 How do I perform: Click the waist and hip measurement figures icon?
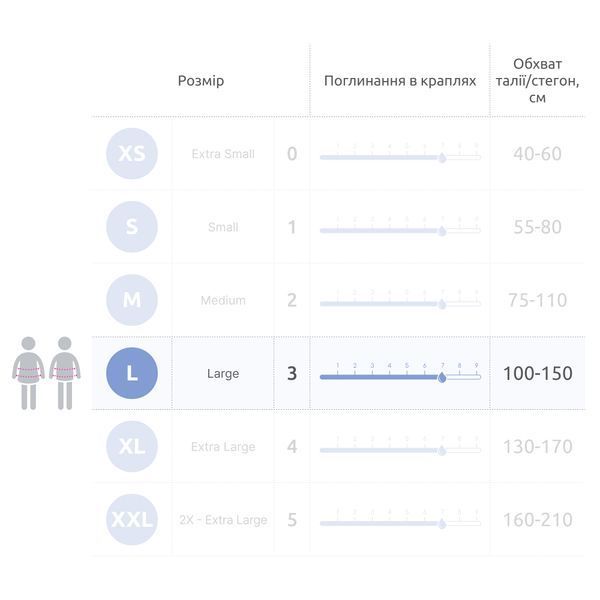[x=46, y=373]
